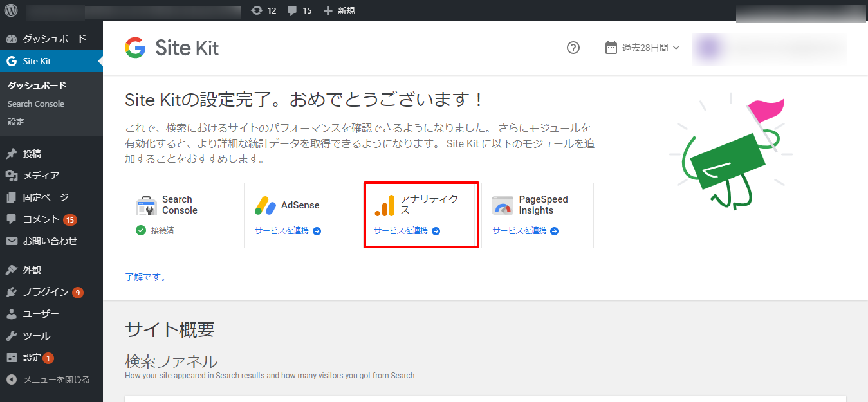Click the アナリティクス bar chart icon
This screenshot has height=402, width=868.
click(x=384, y=205)
